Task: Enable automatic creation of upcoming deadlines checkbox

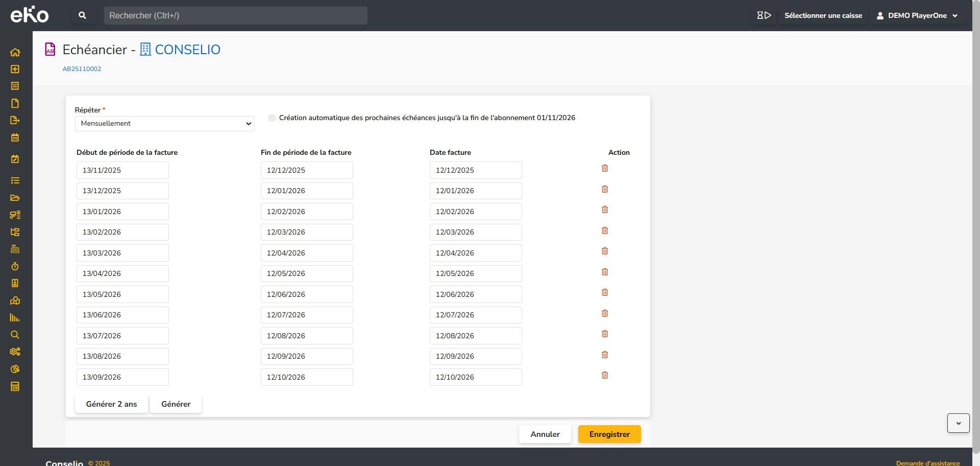Action: coord(272,118)
